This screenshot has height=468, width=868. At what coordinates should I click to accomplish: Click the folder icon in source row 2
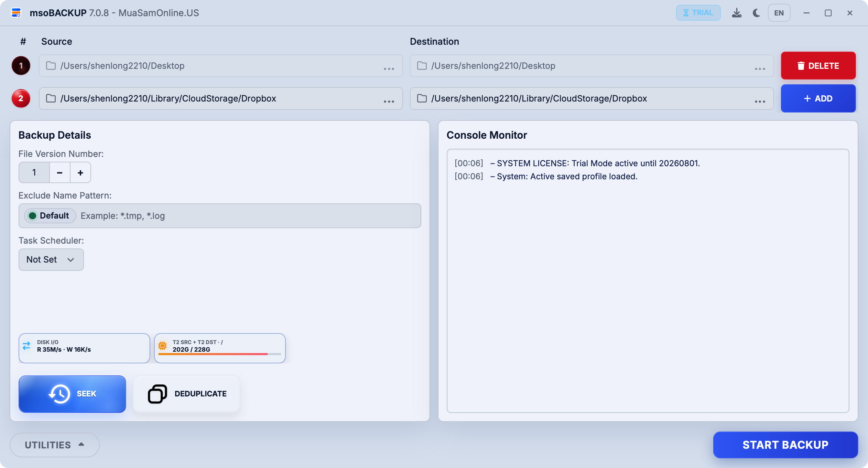(51, 98)
